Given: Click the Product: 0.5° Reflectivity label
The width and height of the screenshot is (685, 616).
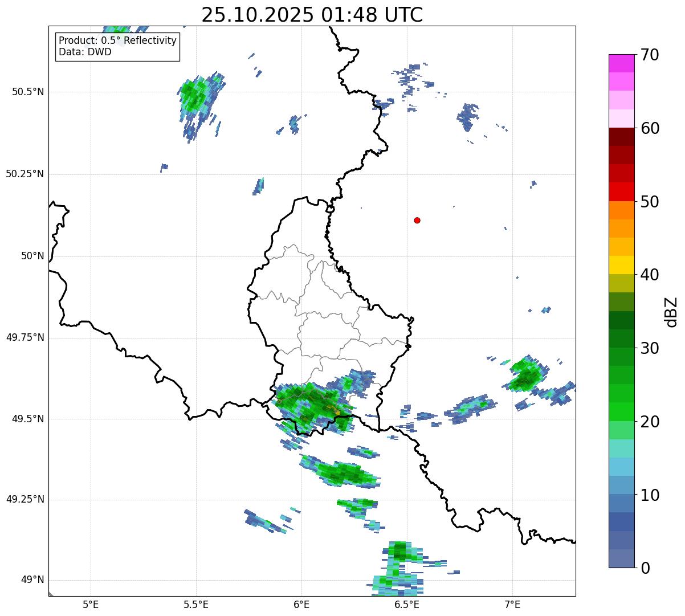Looking at the screenshot, I should 117,41.
